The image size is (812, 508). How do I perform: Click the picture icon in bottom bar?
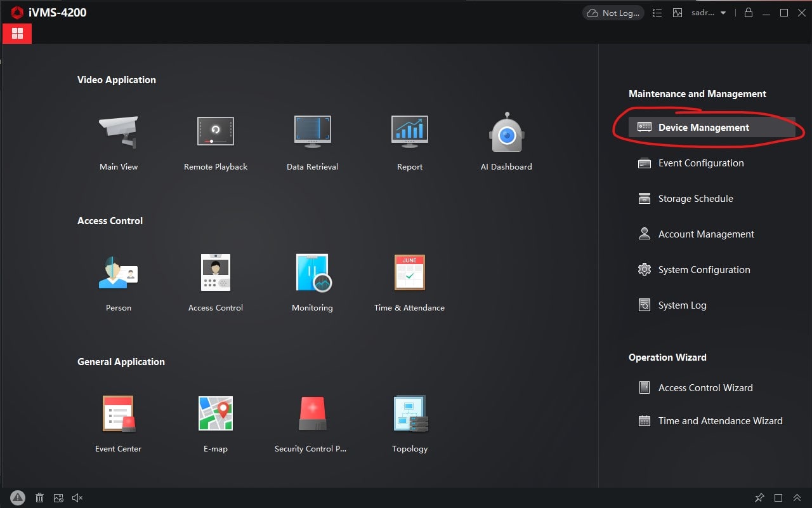click(x=58, y=498)
